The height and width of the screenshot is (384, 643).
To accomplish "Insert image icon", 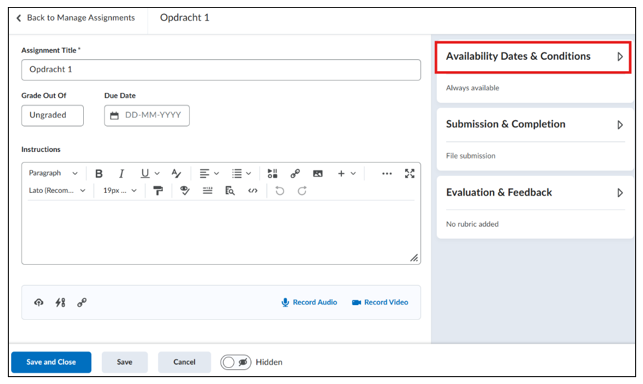I will [x=318, y=174].
